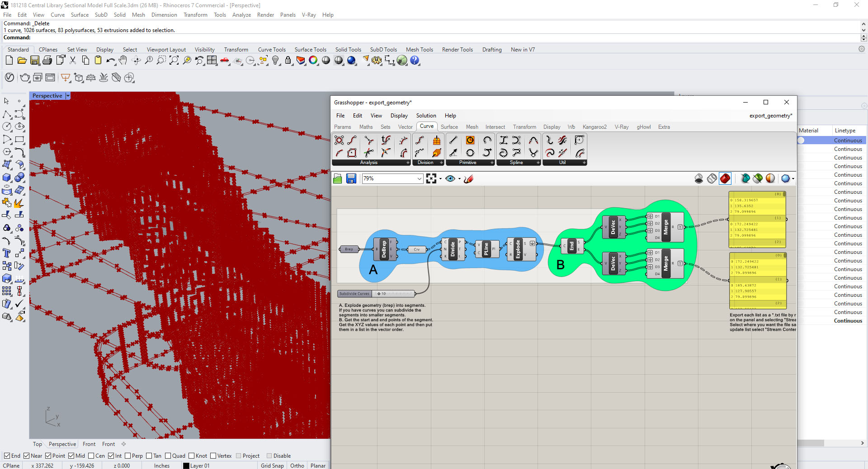Switch to the Surface Tools tab
The height and width of the screenshot is (469, 868).
tap(310, 50)
